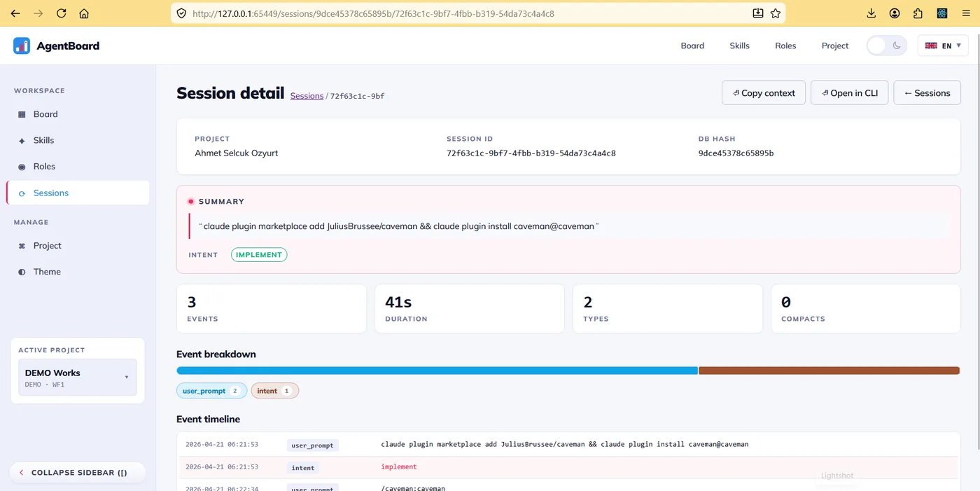
Task: Click the red 'implement' timeline text
Action: tap(399, 467)
